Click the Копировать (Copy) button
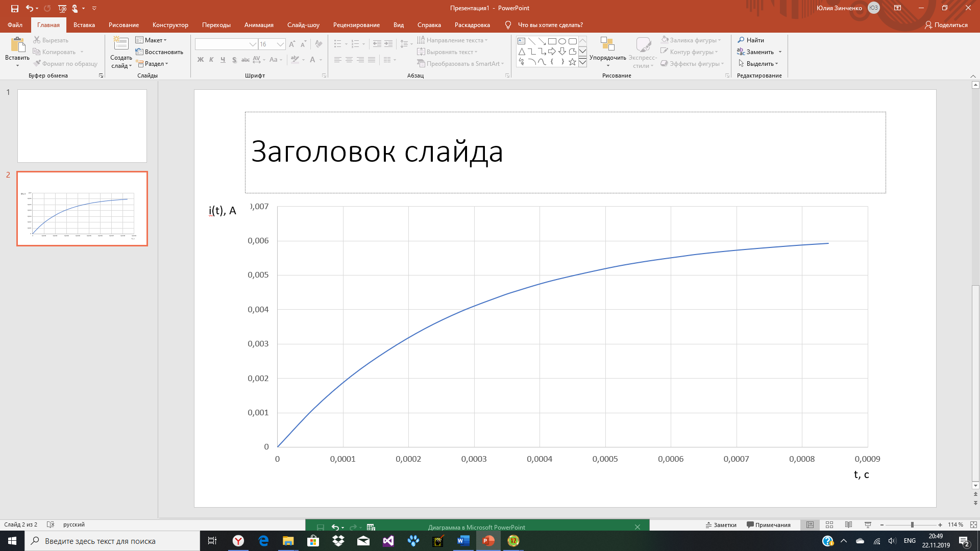The height and width of the screenshot is (551, 980). point(54,52)
